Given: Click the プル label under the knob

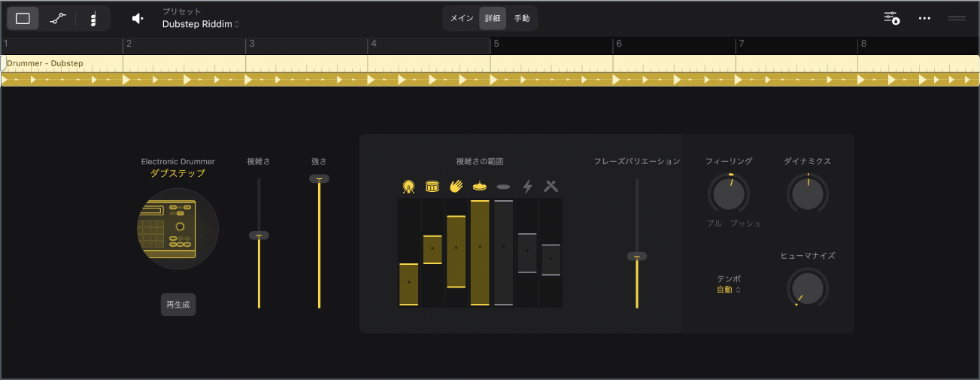Looking at the screenshot, I should pyautogui.click(x=714, y=223).
